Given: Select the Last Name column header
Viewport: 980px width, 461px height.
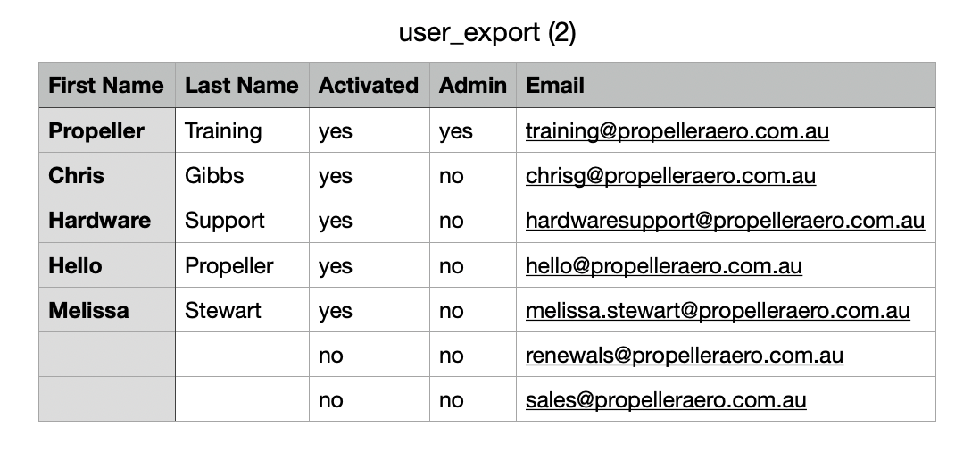Looking at the screenshot, I should (x=242, y=85).
